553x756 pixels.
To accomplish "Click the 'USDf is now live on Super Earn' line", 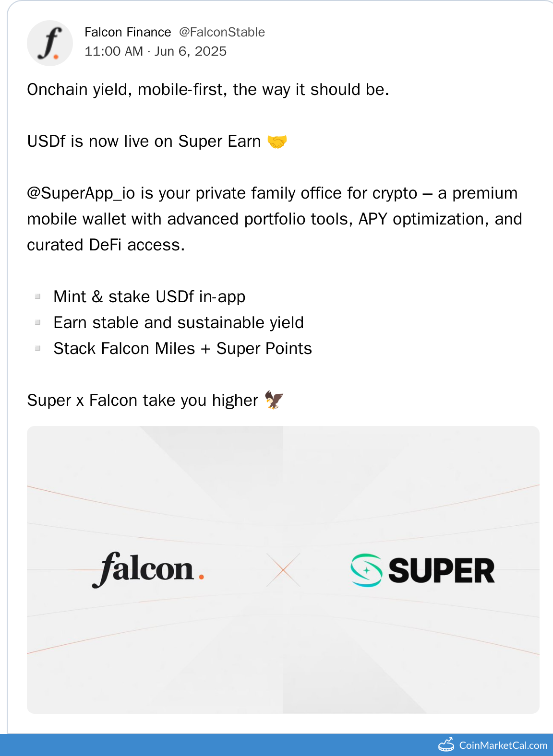I will click(144, 142).
